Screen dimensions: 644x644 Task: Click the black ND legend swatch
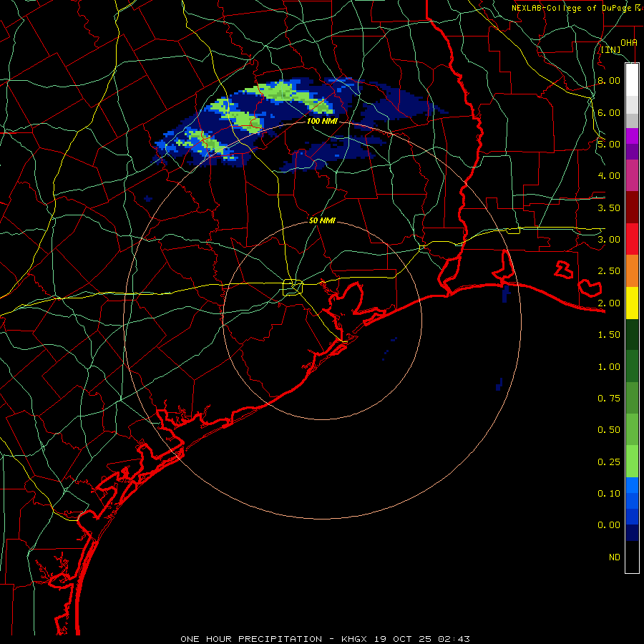[632, 557]
